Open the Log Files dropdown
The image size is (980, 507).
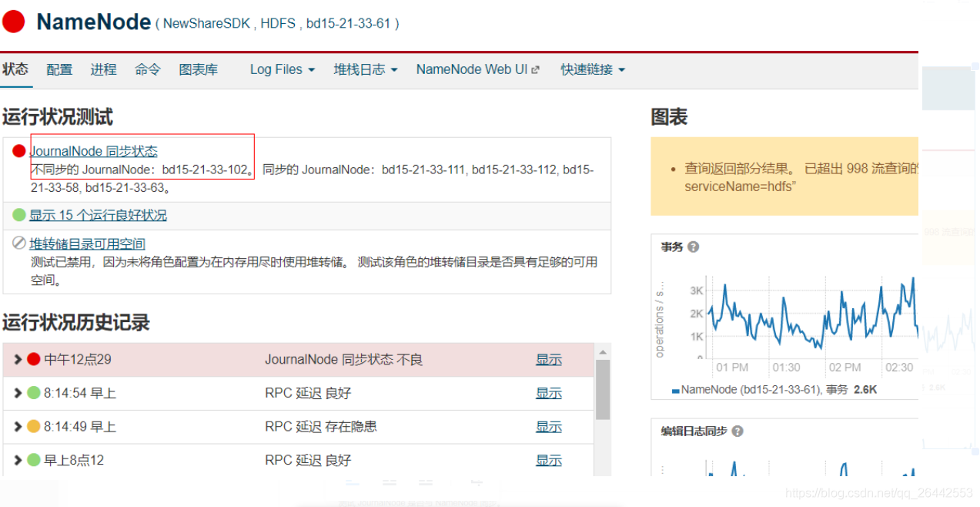(x=281, y=69)
